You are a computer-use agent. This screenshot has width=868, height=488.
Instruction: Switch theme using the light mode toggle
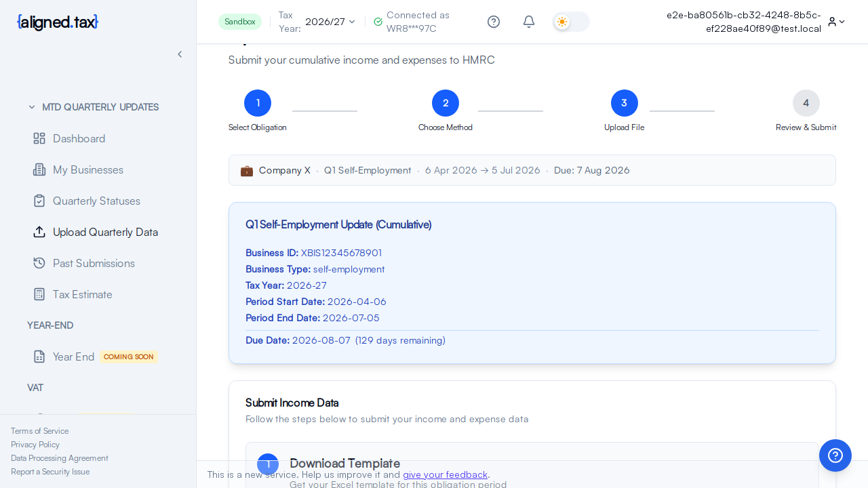pyautogui.click(x=570, y=22)
